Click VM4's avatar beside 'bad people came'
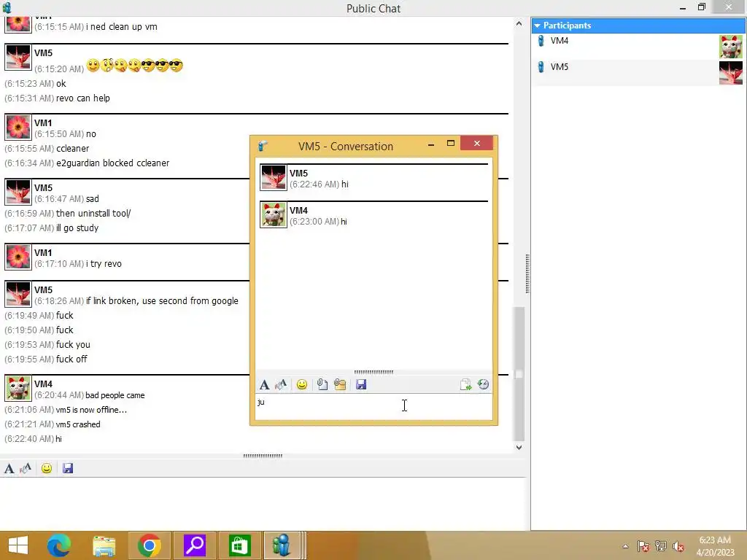747x560 pixels. [x=18, y=388]
